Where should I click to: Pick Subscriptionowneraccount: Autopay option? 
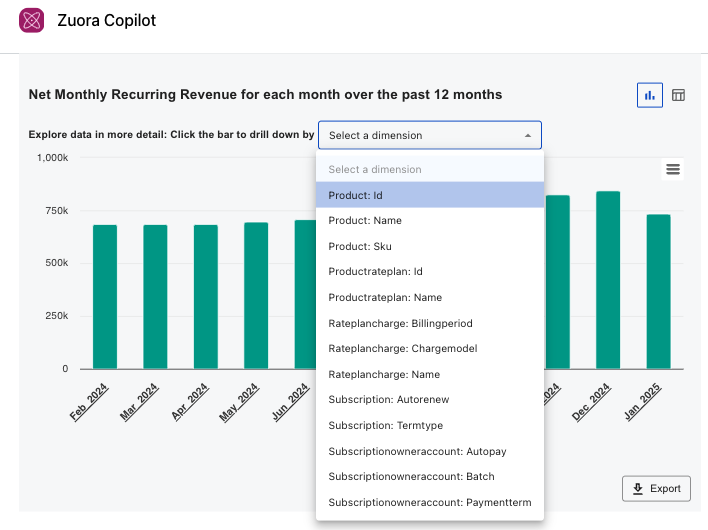point(430,451)
